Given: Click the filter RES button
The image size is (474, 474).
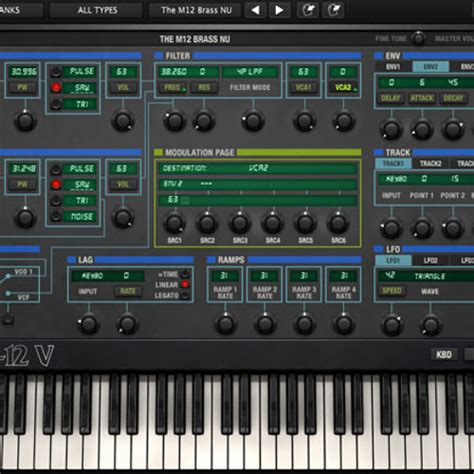Looking at the screenshot, I should coord(204,87).
